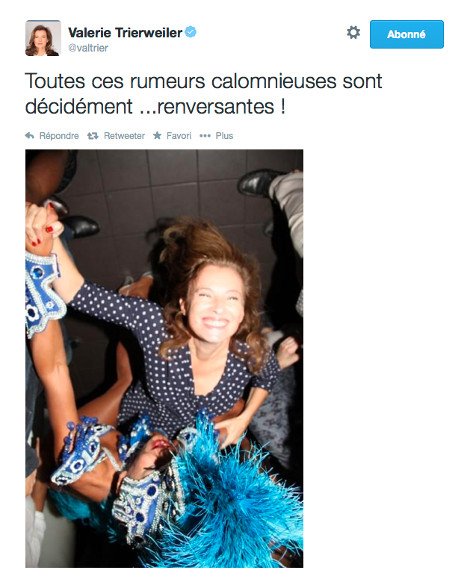Toggle the Abonné follow button
Screen dimensions: 470x582
[407, 34]
